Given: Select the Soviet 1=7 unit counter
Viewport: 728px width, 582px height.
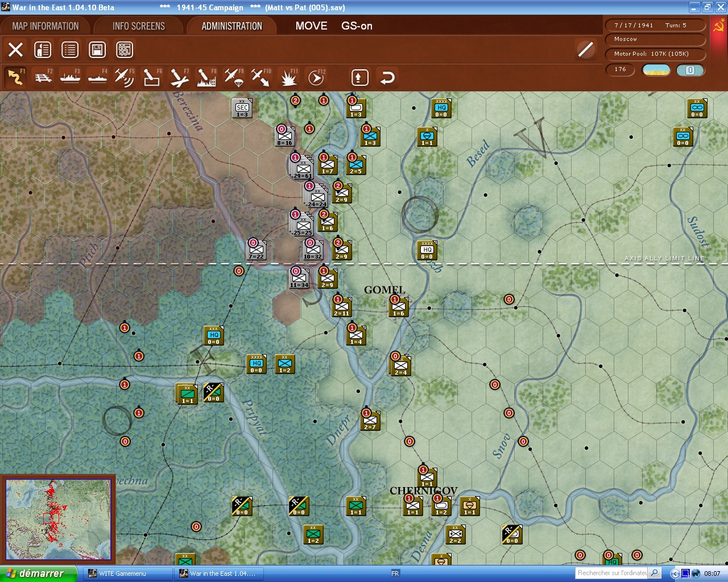Looking at the screenshot, I should (x=328, y=165).
